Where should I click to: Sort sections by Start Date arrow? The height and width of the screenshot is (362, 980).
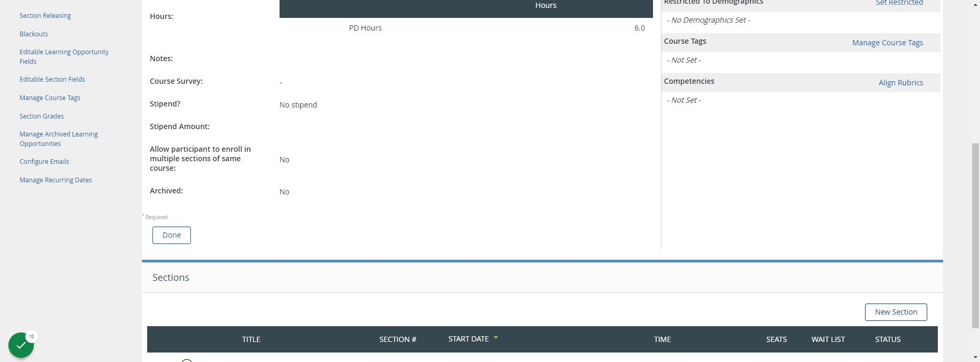(x=496, y=338)
